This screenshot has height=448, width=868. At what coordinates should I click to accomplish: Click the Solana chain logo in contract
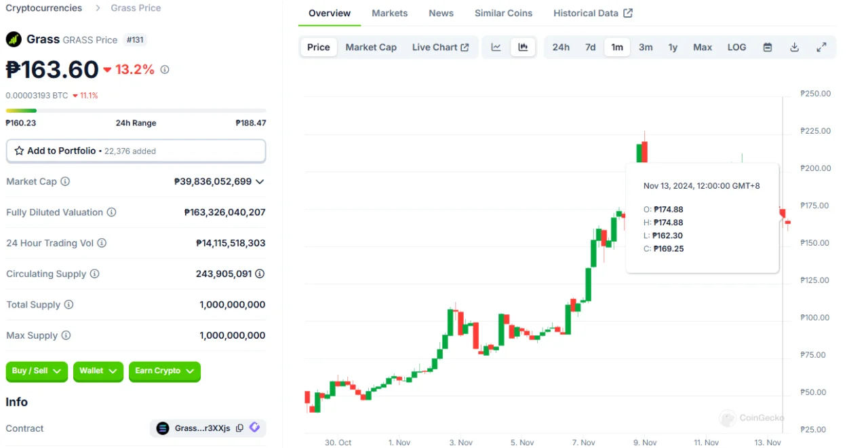(163, 428)
